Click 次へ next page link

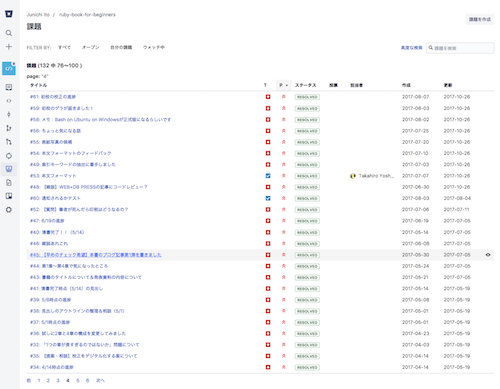100,380
